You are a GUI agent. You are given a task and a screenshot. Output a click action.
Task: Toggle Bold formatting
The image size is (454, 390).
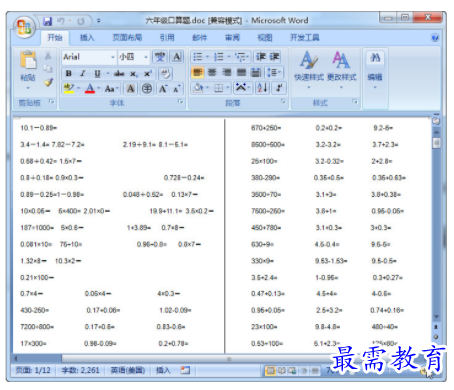pos(69,73)
